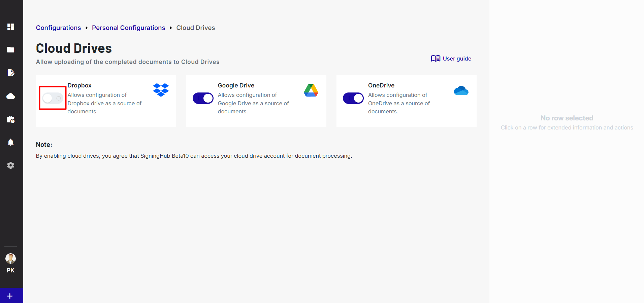The width and height of the screenshot is (644, 303).
Task: Enable the Dropbox toggle switch
Action: (x=53, y=98)
